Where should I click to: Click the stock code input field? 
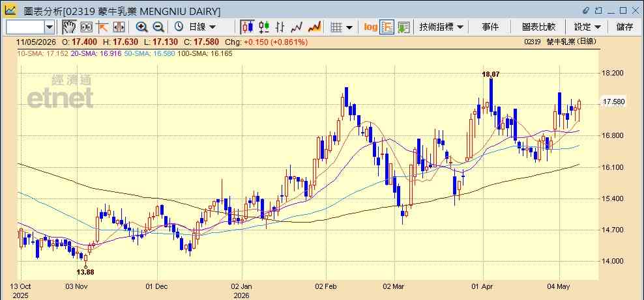pyautogui.click(x=25, y=27)
